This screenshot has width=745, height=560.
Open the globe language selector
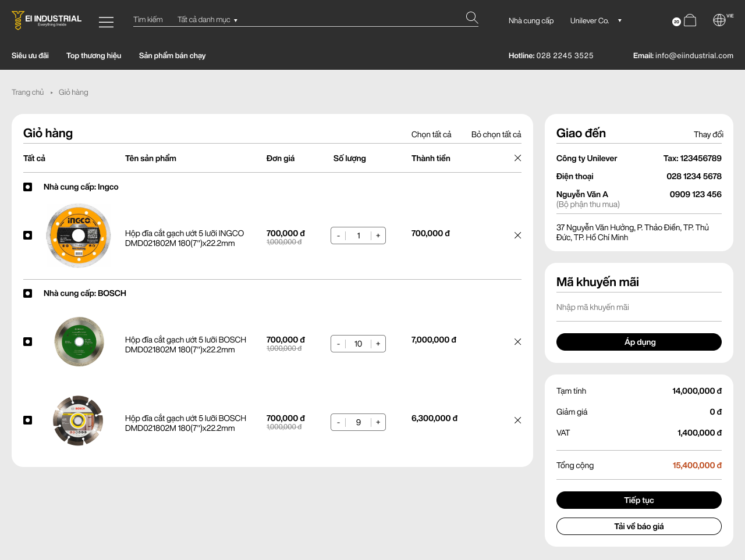[x=719, y=20]
